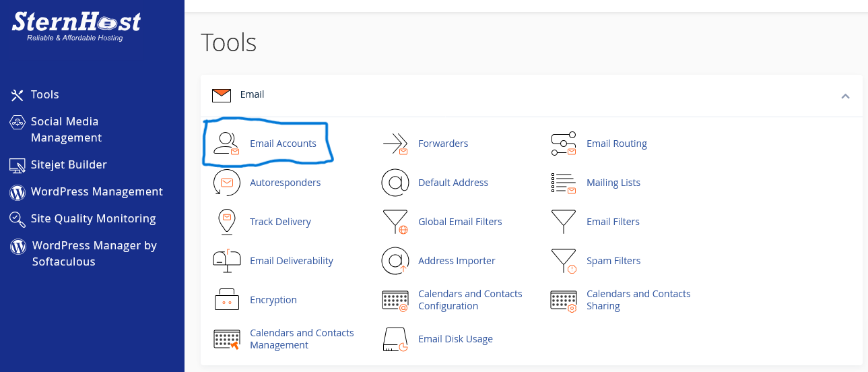868x372 pixels.
Task: Select the Email Routing icon
Action: pos(563,144)
